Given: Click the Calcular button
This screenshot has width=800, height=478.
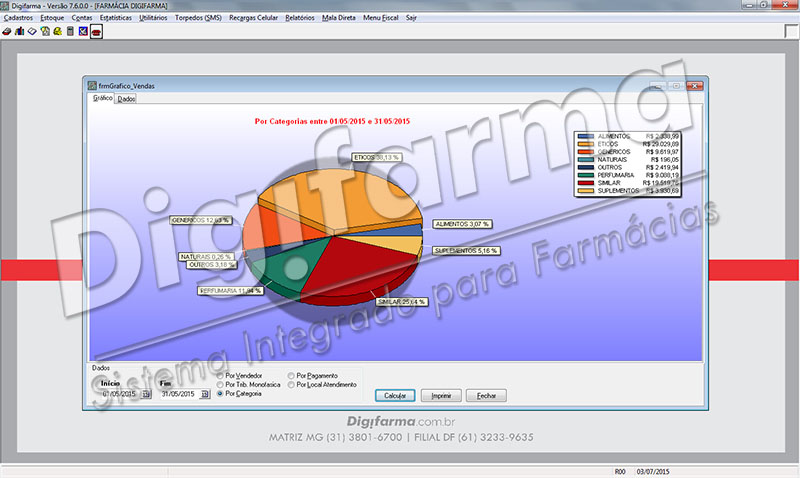Looking at the screenshot, I should (395, 395).
